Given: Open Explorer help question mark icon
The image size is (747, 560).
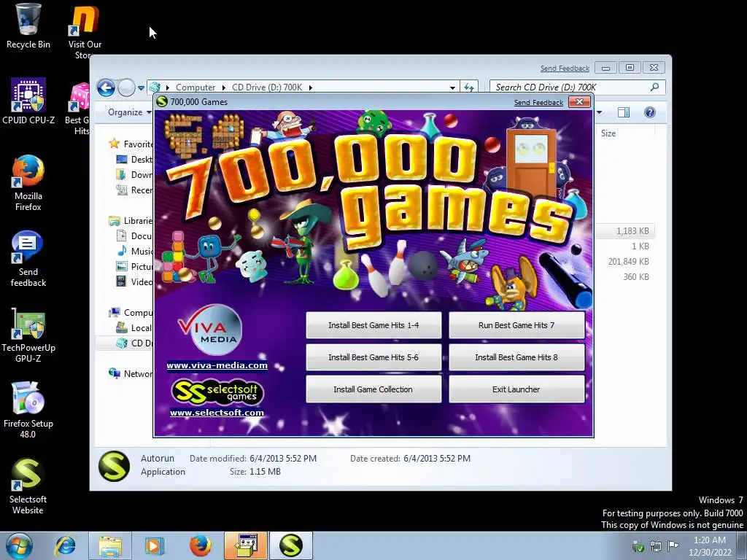Looking at the screenshot, I should click(650, 112).
